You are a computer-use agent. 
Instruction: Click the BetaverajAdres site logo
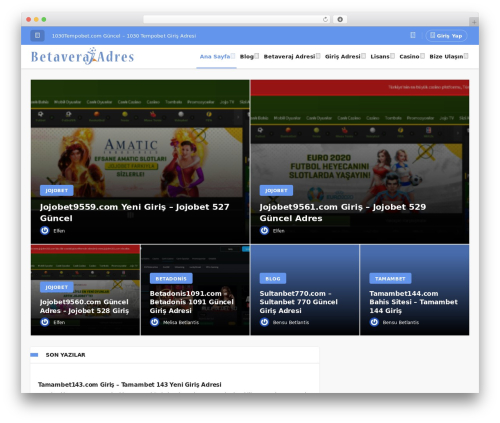click(x=82, y=56)
